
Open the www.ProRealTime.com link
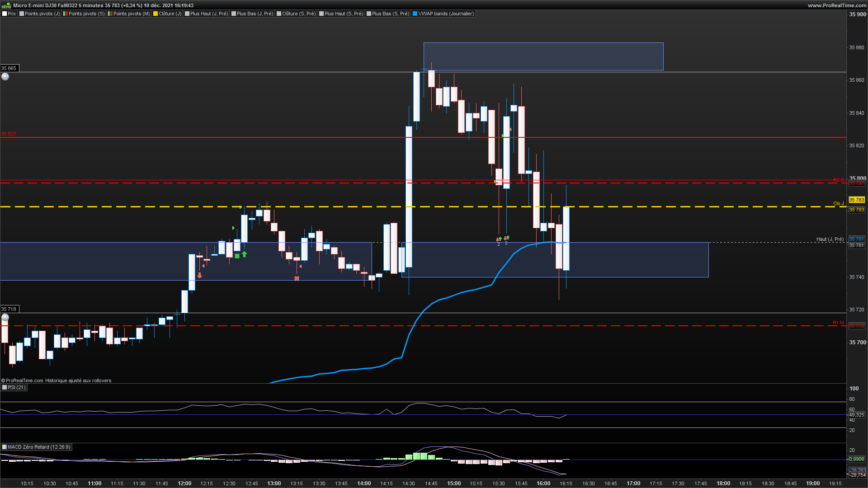tap(837, 5)
